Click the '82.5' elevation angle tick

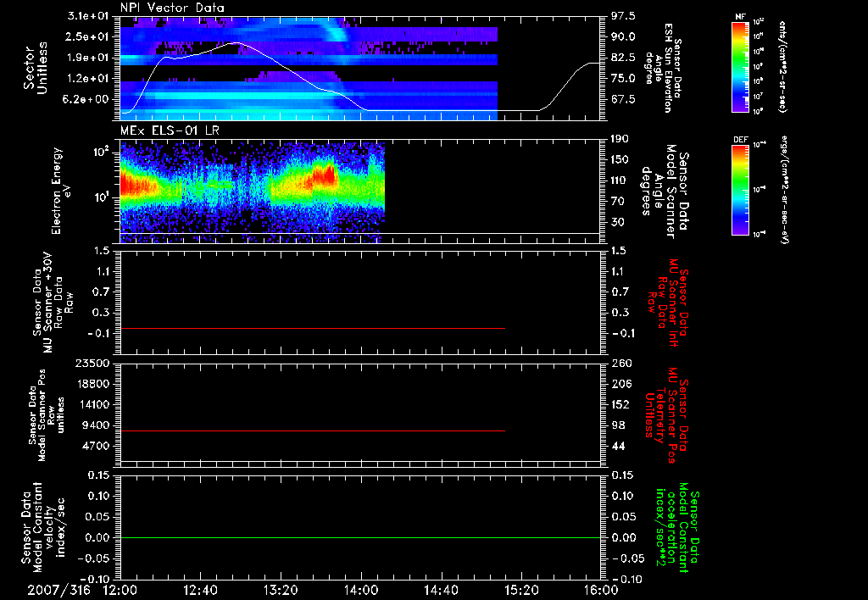[623, 58]
